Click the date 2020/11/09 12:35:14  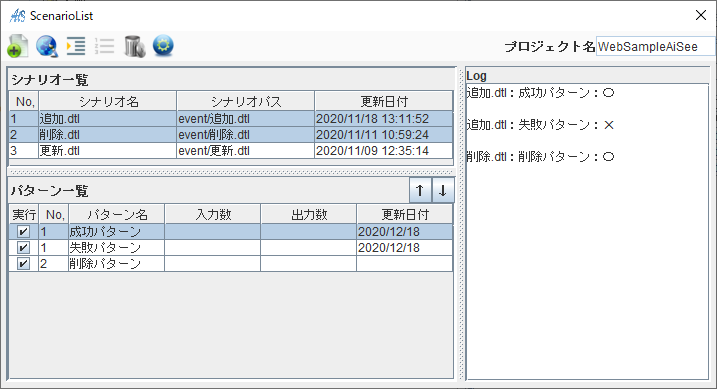tap(383, 151)
